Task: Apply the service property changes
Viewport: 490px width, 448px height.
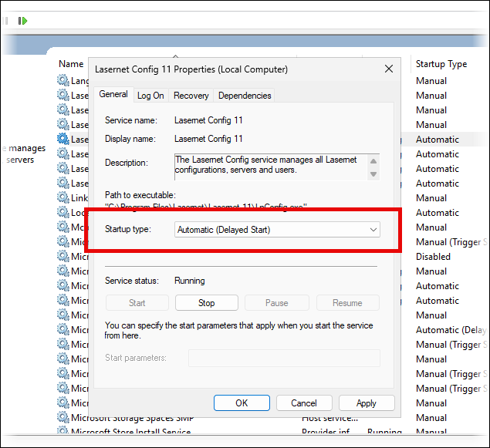Action: click(x=367, y=403)
